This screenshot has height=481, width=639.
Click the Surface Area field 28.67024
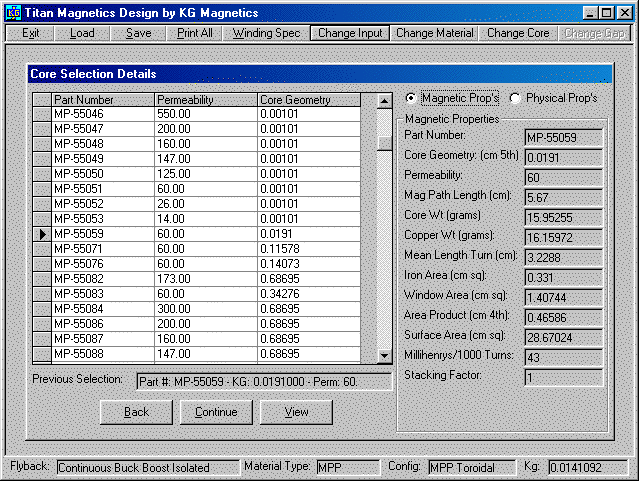[x=564, y=338]
